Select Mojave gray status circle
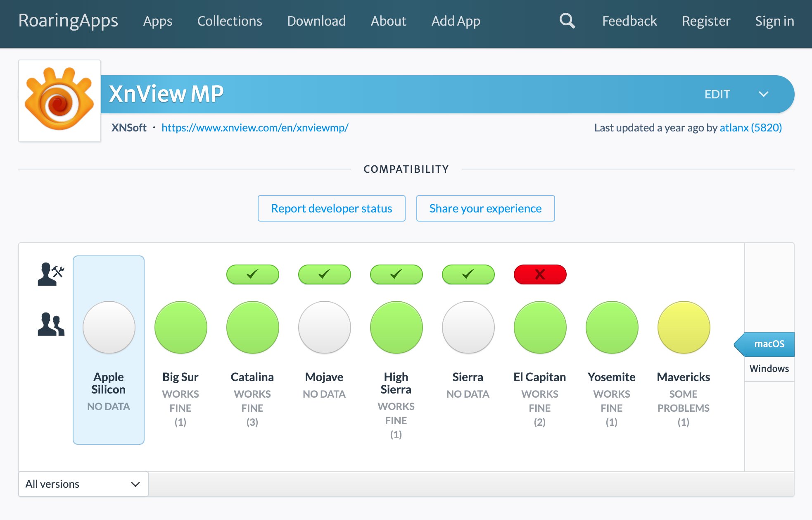Viewport: 812px width, 520px height. (324, 327)
